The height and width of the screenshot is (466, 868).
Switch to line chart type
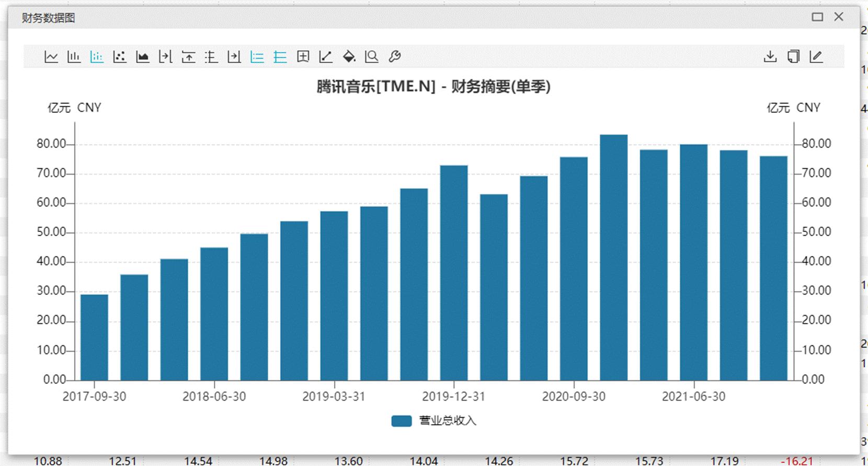point(51,56)
